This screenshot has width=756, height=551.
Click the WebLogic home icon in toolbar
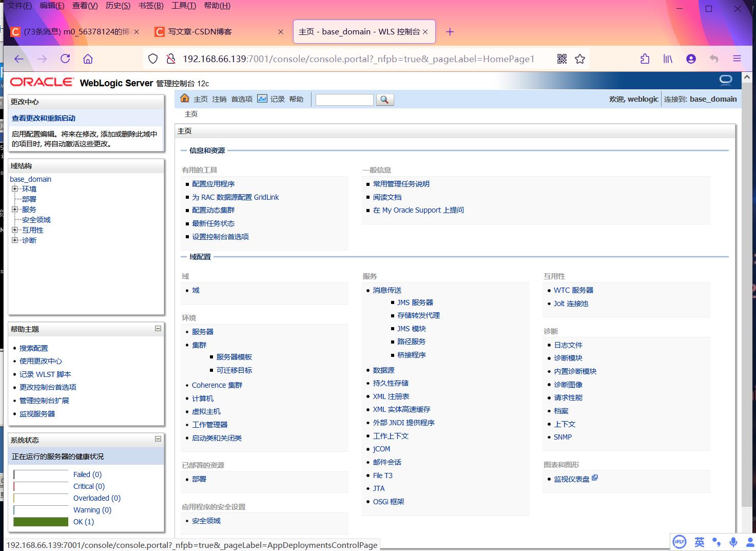(x=185, y=99)
